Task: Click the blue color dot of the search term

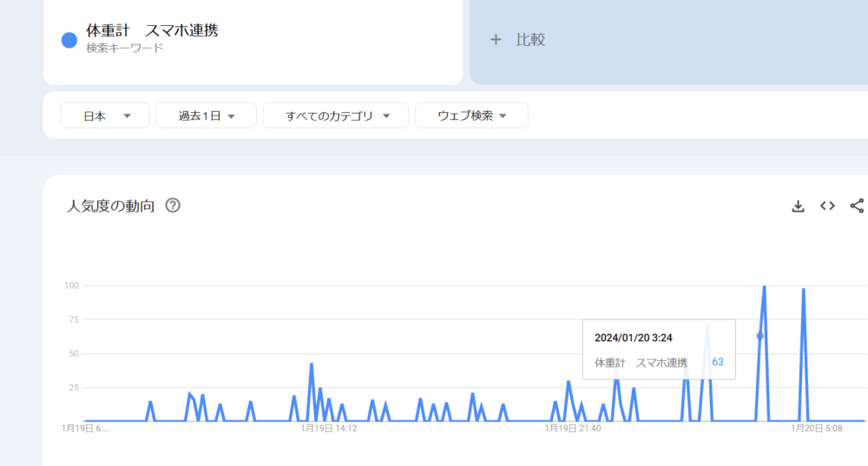Action: point(69,40)
